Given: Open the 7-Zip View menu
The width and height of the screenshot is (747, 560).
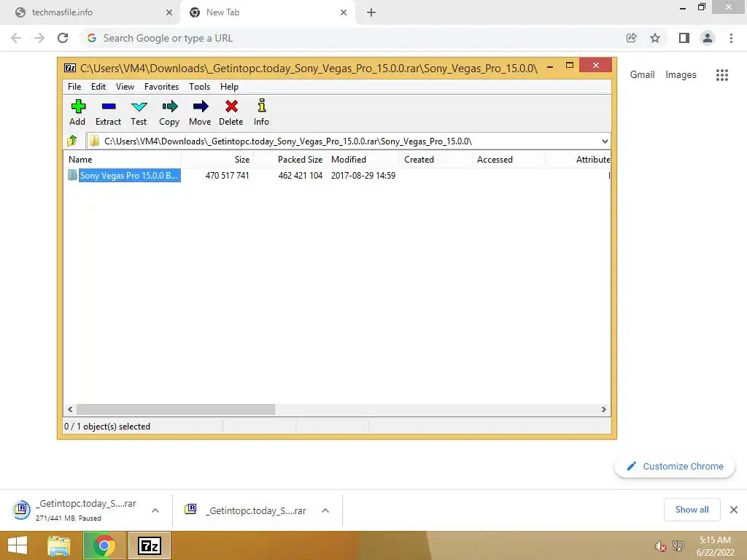Looking at the screenshot, I should point(125,87).
